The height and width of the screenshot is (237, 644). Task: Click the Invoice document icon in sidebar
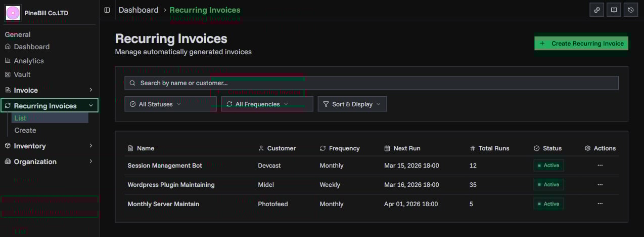click(8, 90)
